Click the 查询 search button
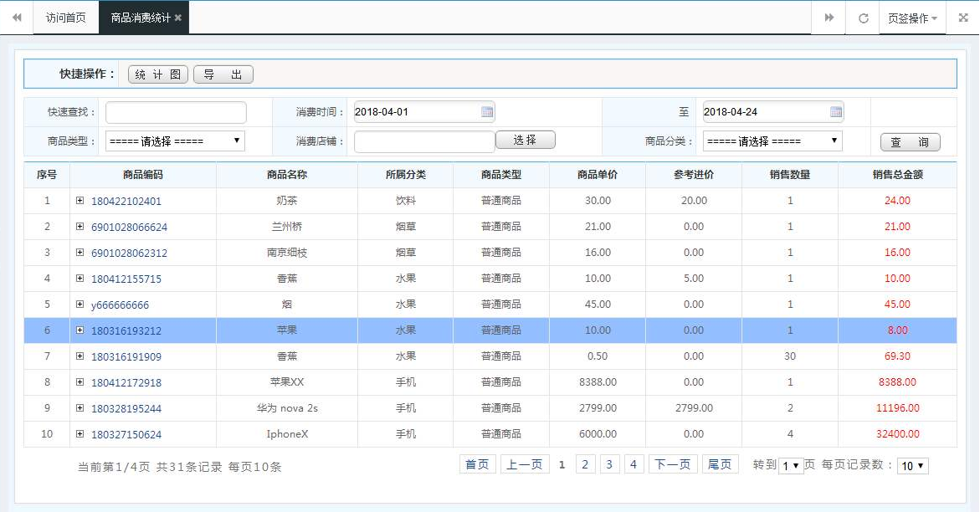 [x=910, y=141]
